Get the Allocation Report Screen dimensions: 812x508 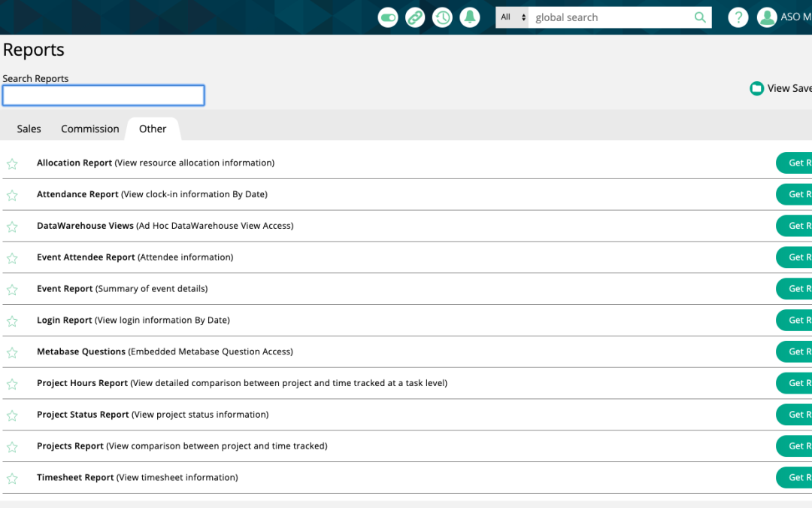[794, 163]
